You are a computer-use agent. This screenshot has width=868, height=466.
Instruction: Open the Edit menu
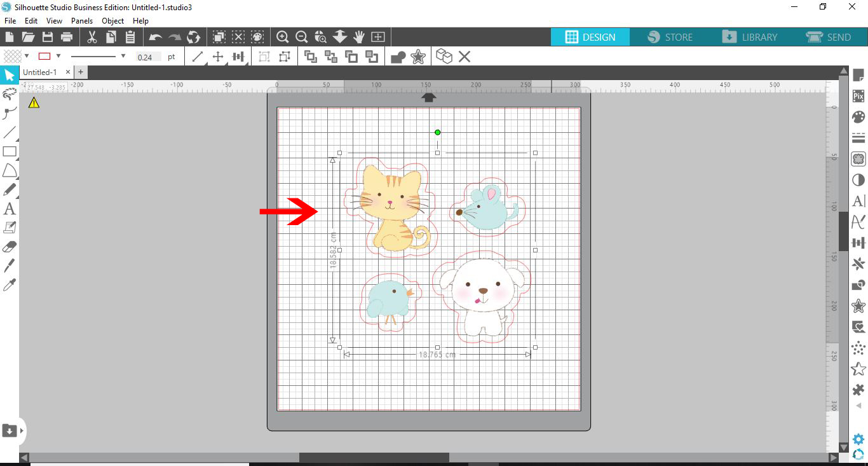31,21
